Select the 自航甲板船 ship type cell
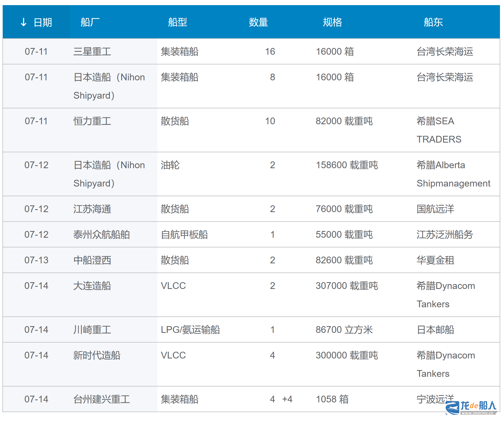 tap(184, 234)
